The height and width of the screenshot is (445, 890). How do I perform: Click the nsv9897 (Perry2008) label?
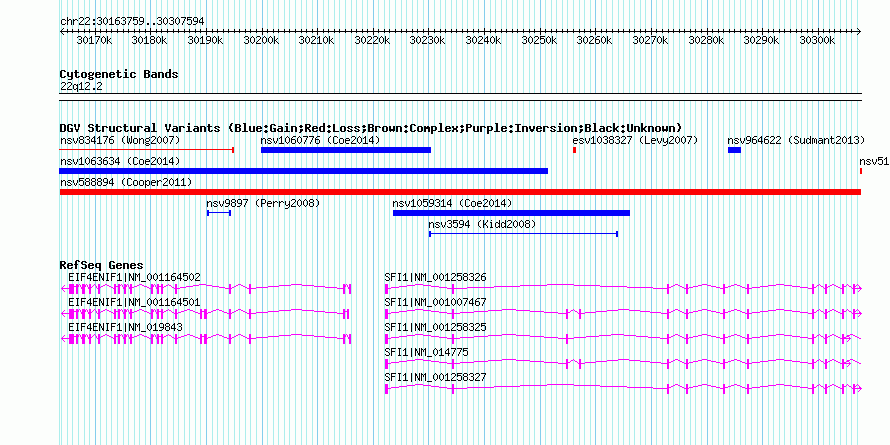[263, 203]
